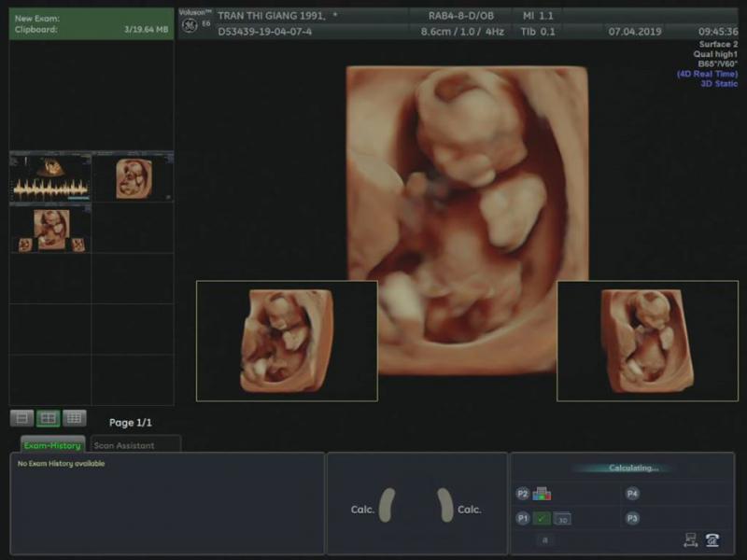
Task: Select the bottom-left 3D fetal inset view
Action: (x=287, y=341)
